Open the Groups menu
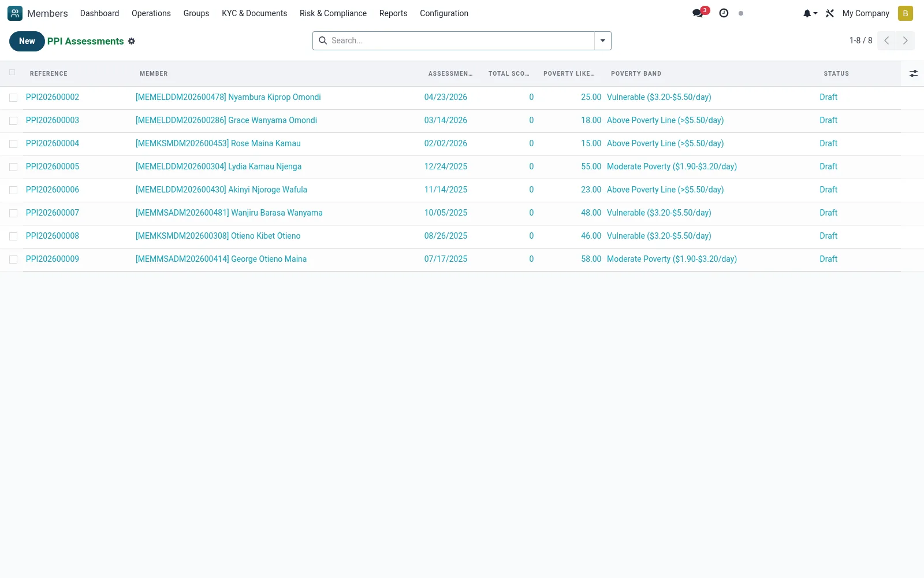This screenshot has height=578, width=924. coord(196,13)
